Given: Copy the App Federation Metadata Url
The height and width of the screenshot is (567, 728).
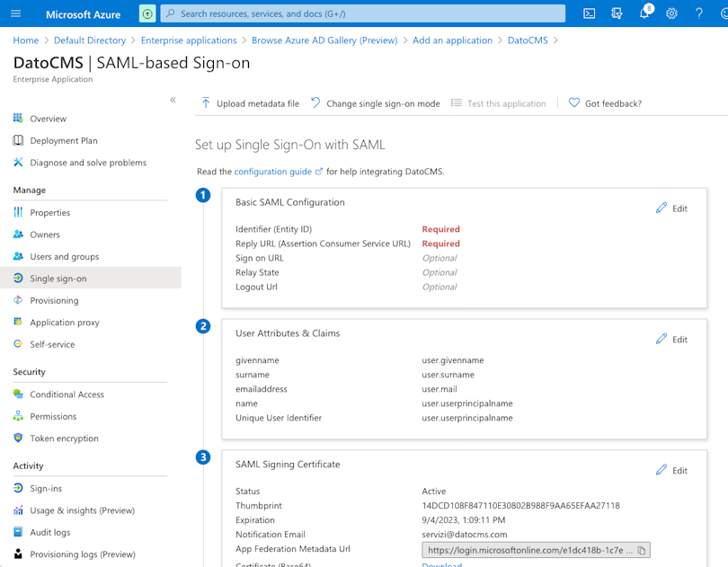Looking at the screenshot, I should [642, 550].
